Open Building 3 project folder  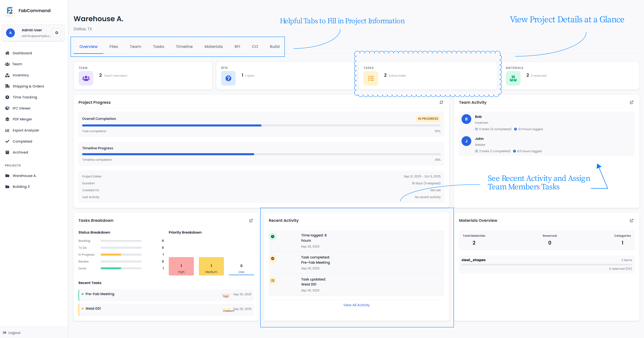click(21, 187)
